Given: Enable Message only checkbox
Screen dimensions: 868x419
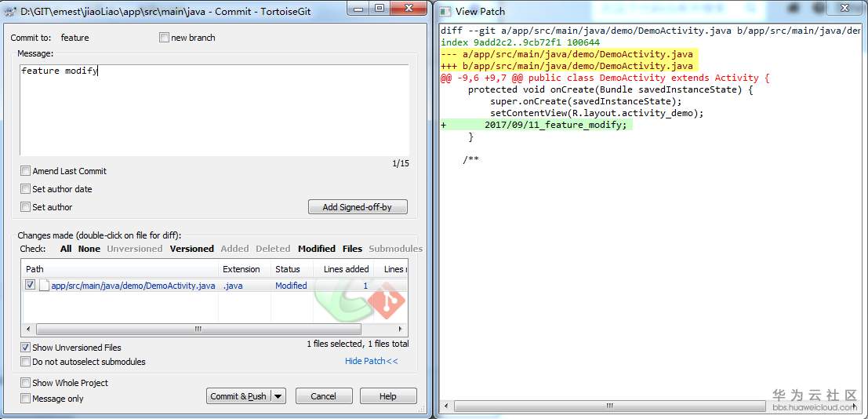Looking at the screenshot, I should 25,399.
